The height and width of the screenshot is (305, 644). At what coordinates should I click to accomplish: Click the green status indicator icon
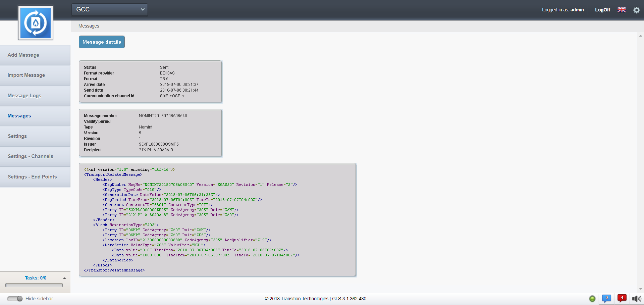coord(592,299)
